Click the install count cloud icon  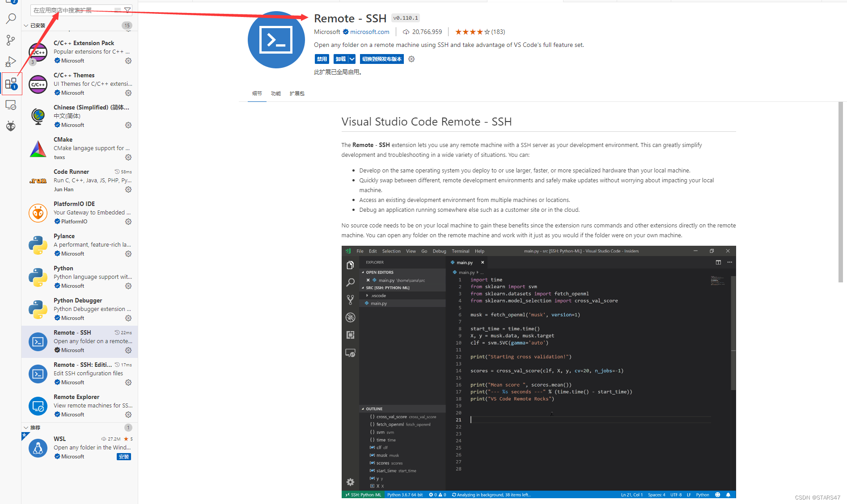pyautogui.click(x=406, y=32)
